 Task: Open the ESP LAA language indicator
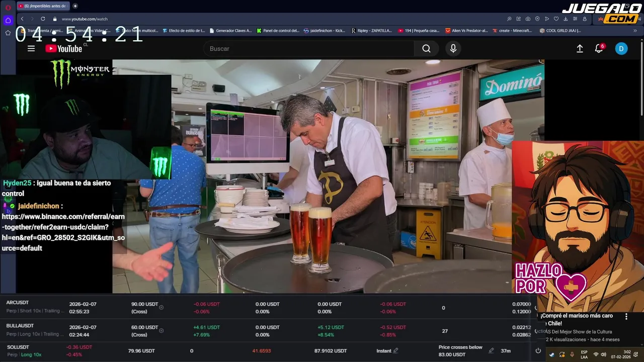pos(584,354)
